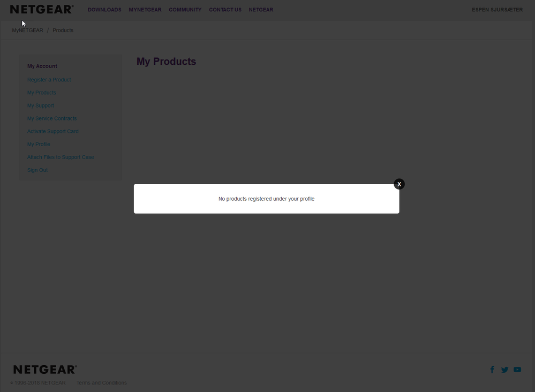
Task: Open NETGEAR YouTube channel icon
Action: (x=517, y=370)
